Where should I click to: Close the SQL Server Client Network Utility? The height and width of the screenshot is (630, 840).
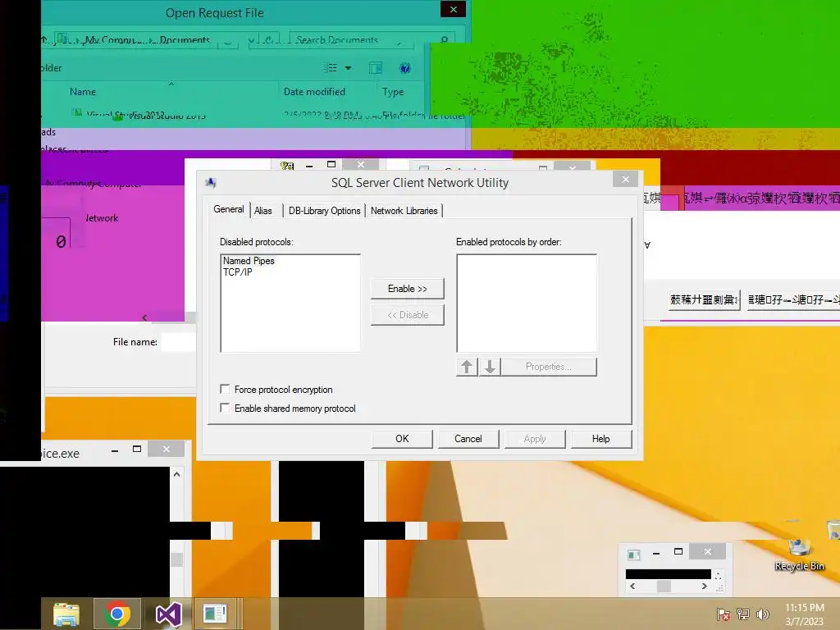click(625, 180)
